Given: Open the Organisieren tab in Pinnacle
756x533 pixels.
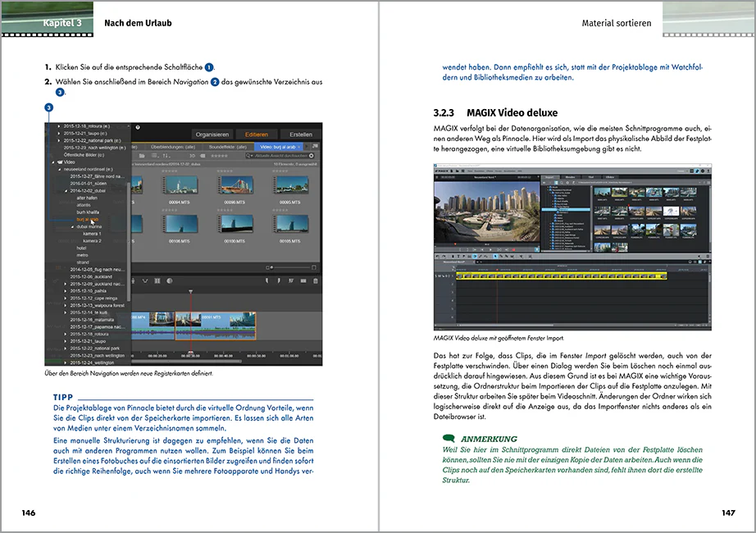Looking at the screenshot, I should [212, 134].
